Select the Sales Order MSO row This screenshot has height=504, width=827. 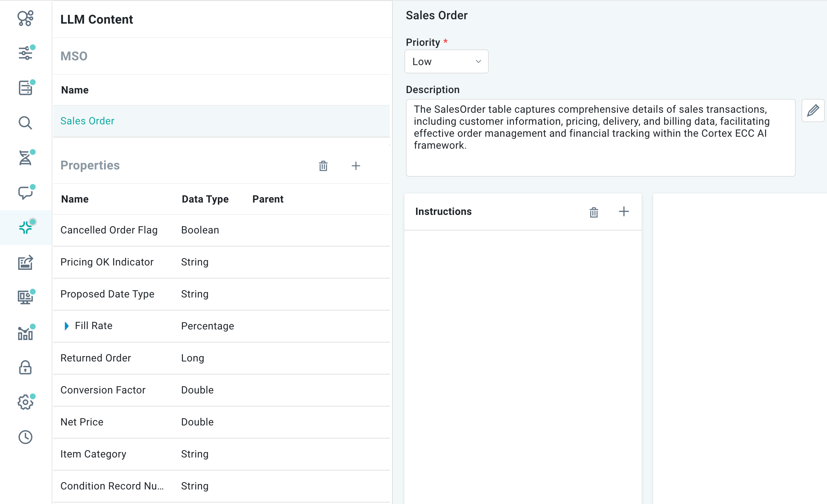click(221, 121)
